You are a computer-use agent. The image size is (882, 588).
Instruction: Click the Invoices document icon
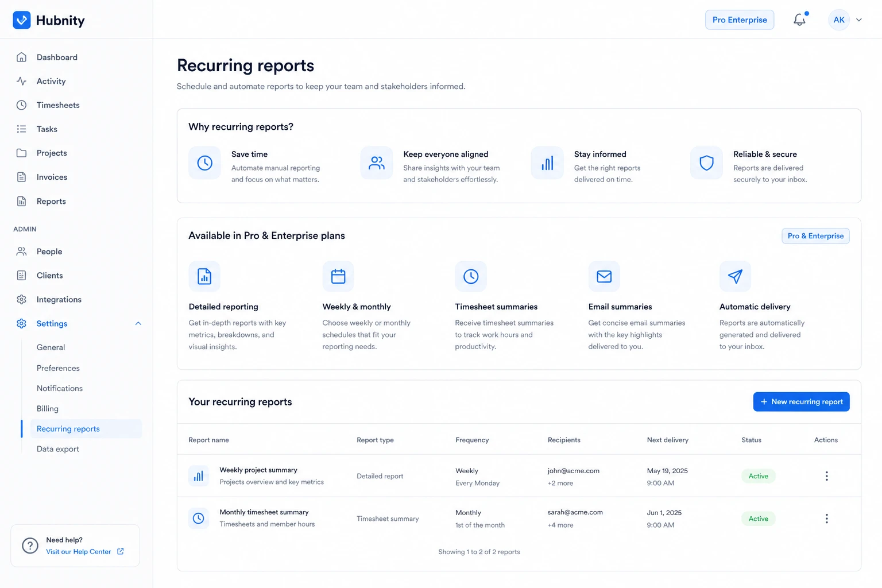coord(21,177)
